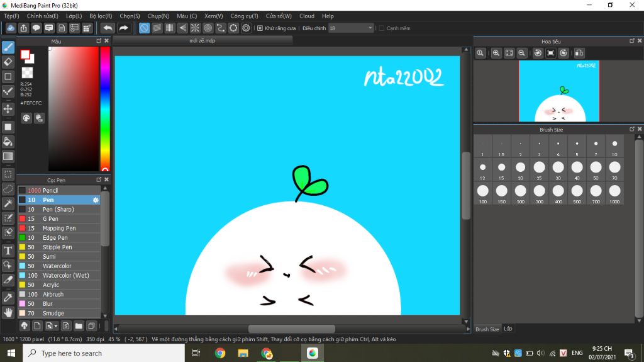Open add-brush dropdown arrow below brush list
Image resolution: width=644 pixels, height=362 pixels.
click(56, 326)
